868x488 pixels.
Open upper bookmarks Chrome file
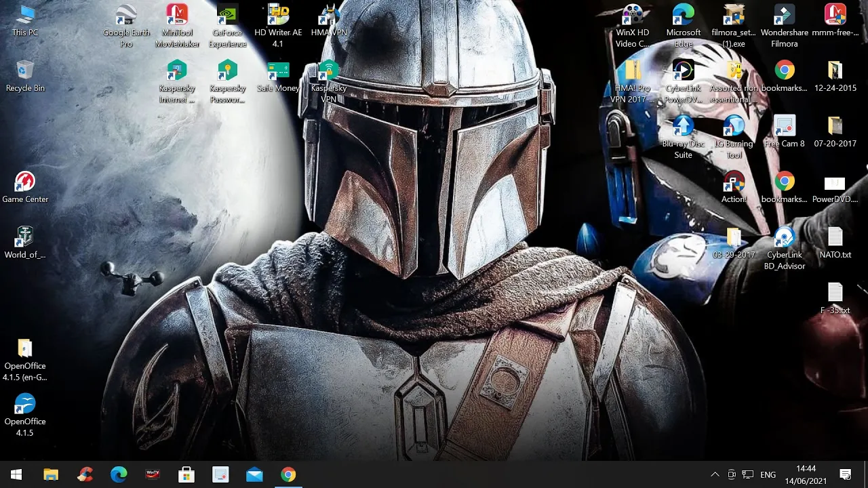pos(785,76)
